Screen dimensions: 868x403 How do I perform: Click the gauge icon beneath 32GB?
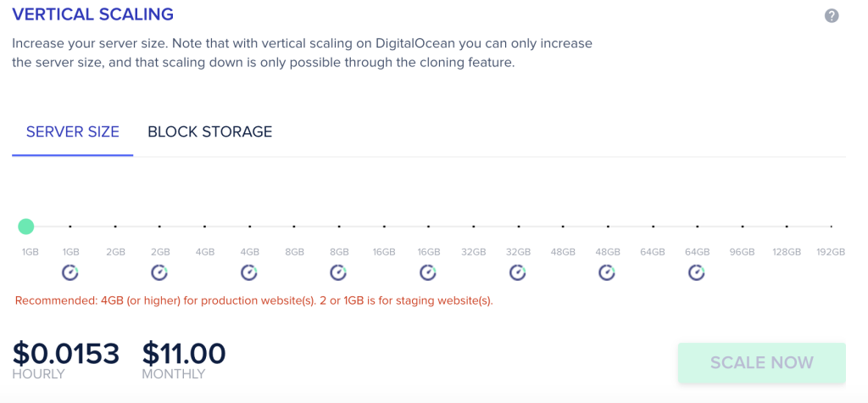coord(517,272)
